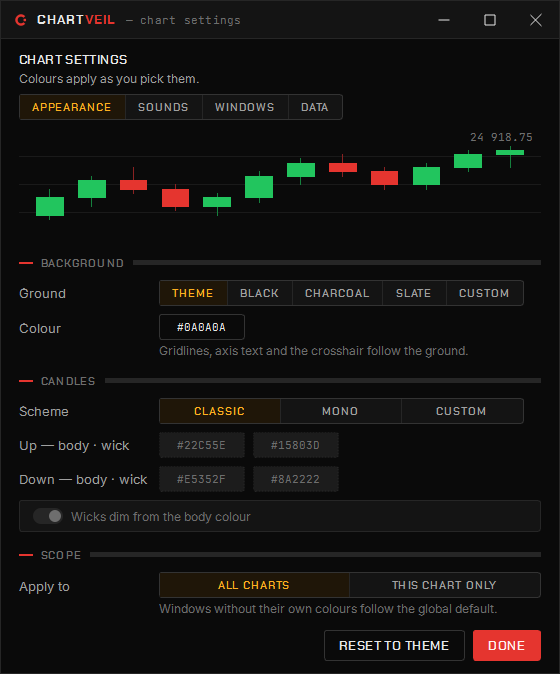This screenshot has height=674, width=560.
Task: Click the text 'Colours apply as you pick them.'
Action: (x=109, y=79)
